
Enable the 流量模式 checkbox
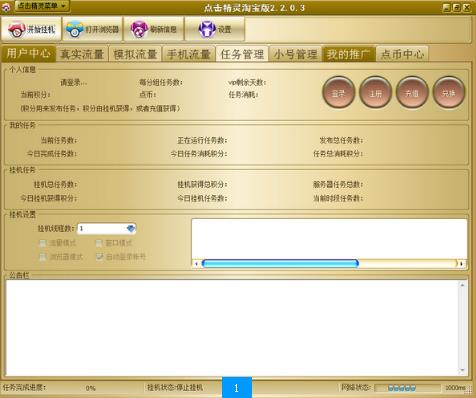click(x=43, y=243)
